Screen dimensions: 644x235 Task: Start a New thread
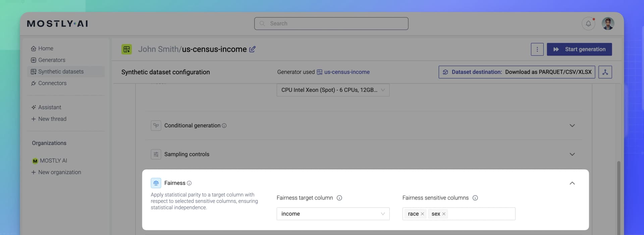pos(52,119)
